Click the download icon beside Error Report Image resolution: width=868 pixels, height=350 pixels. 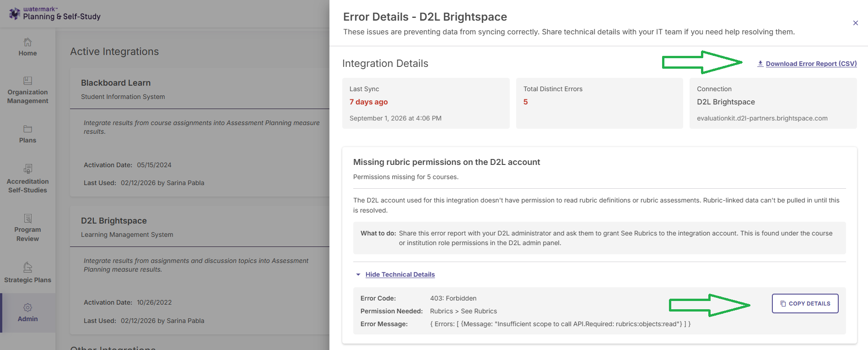(x=760, y=64)
